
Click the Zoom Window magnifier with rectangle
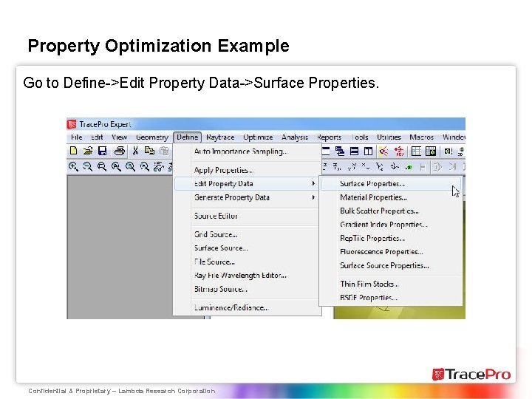tap(102, 166)
